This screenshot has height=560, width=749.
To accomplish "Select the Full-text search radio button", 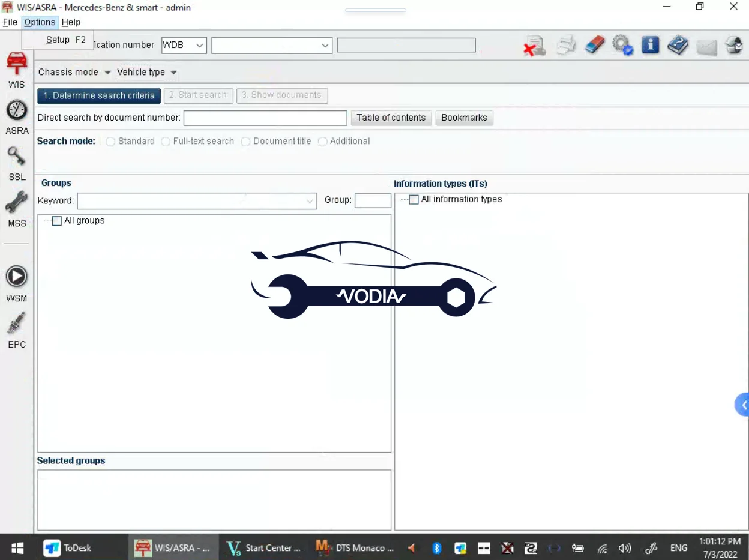I will point(166,142).
